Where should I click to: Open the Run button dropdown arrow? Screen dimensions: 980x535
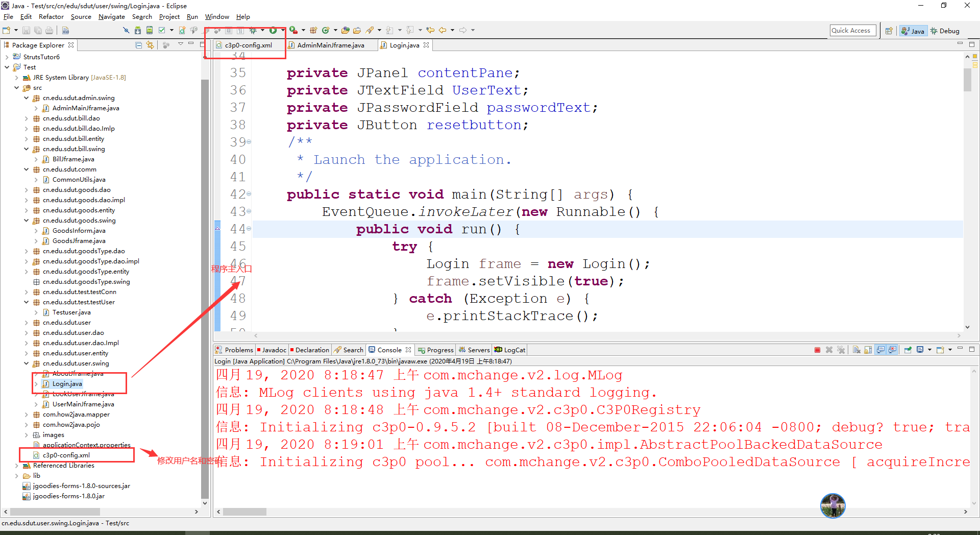282,31
